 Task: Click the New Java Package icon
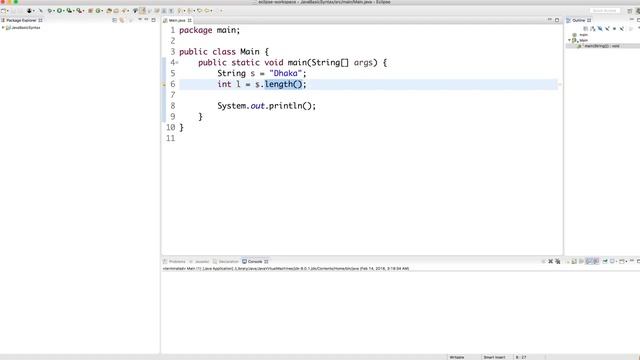[90, 11]
